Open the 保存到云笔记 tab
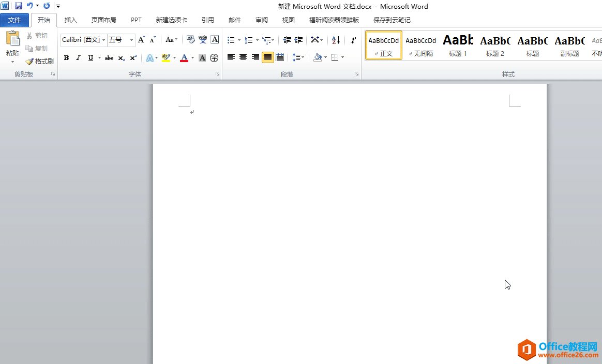 tap(392, 20)
